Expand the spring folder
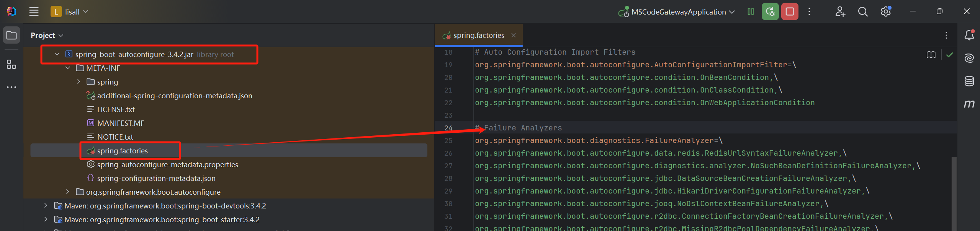Screen dimensions: 980x231 tap(79, 82)
